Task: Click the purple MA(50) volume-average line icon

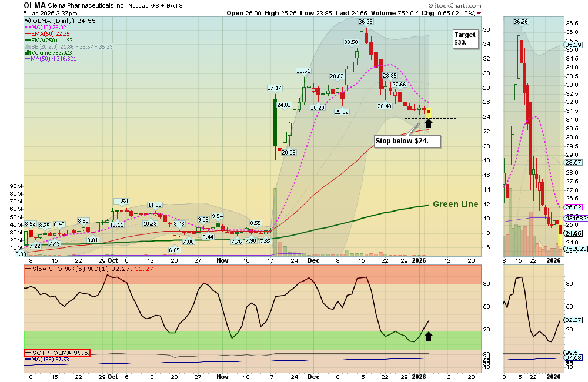Action: click(x=28, y=59)
